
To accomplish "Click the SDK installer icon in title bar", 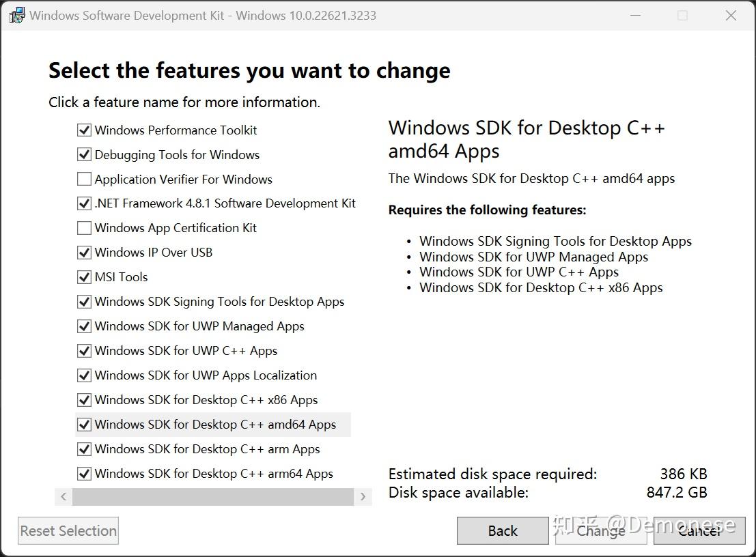I will click(x=16, y=15).
